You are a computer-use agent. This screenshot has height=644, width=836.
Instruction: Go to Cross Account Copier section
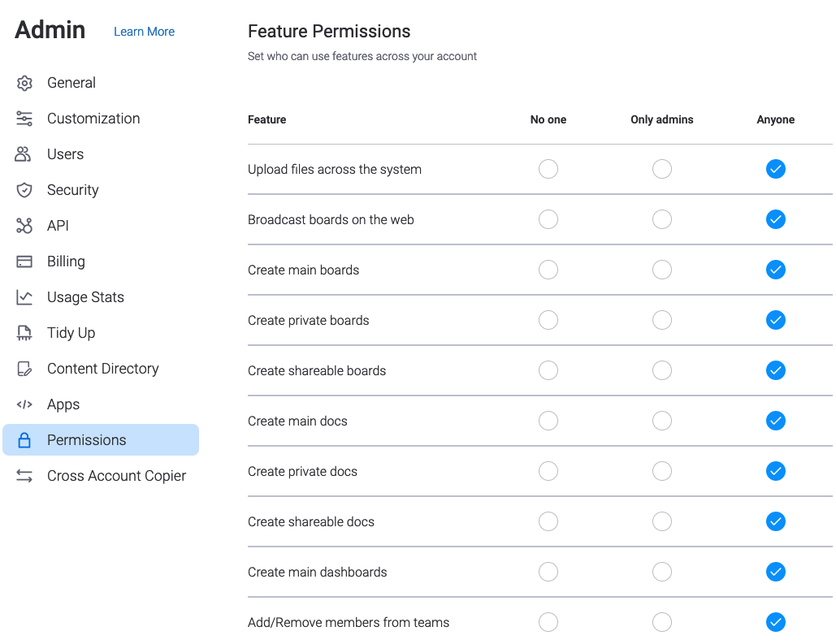click(116, 476)
